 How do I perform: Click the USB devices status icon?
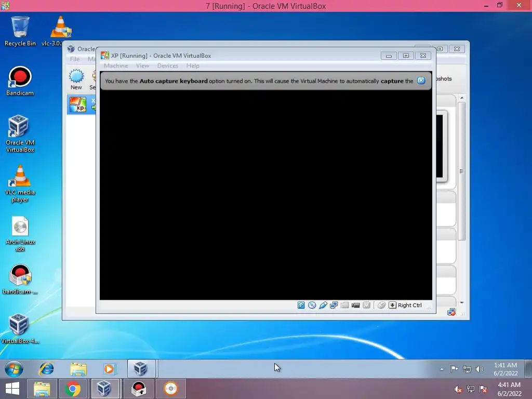click(x=323, y=305)
